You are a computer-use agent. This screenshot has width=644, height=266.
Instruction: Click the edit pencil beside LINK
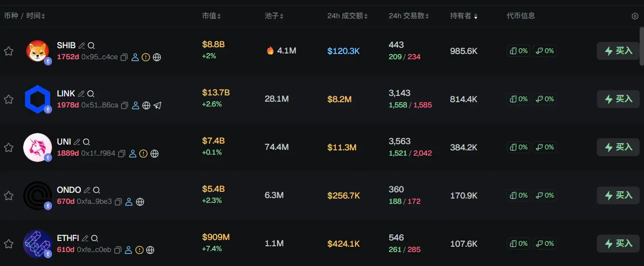click(81, 93)
